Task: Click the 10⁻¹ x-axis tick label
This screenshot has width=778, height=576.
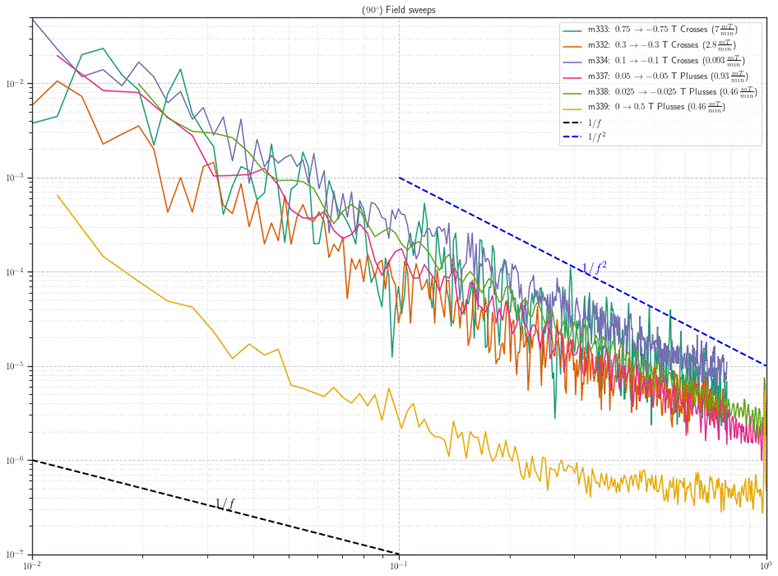Action: pos(399,566)
